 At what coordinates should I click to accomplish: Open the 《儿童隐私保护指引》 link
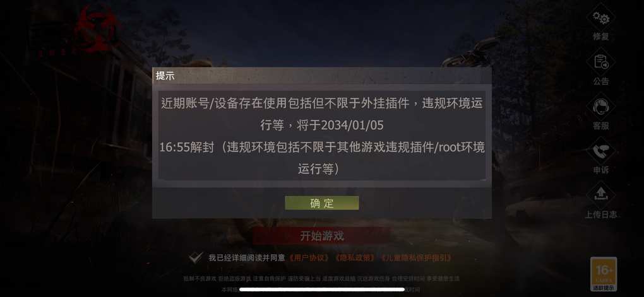point(417,258)
